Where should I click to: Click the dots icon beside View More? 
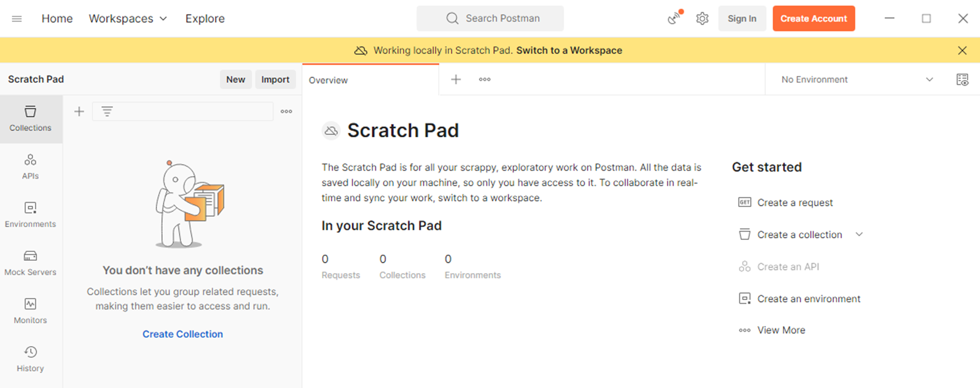pos(744,330)
